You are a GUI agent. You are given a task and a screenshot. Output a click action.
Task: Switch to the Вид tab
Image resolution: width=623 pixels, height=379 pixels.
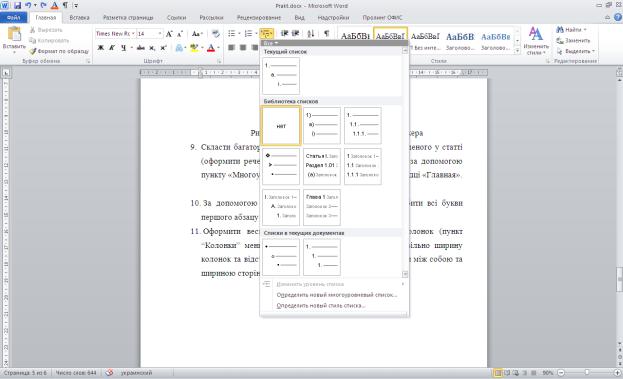click(x=300, y=17)
